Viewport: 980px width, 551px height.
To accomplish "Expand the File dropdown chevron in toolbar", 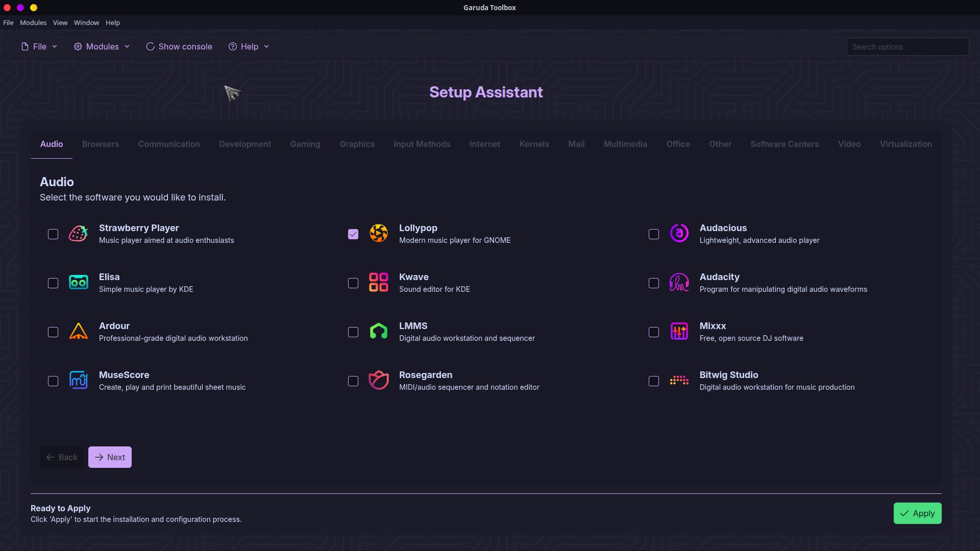I will pyautogui.click(x=55, y=46).
